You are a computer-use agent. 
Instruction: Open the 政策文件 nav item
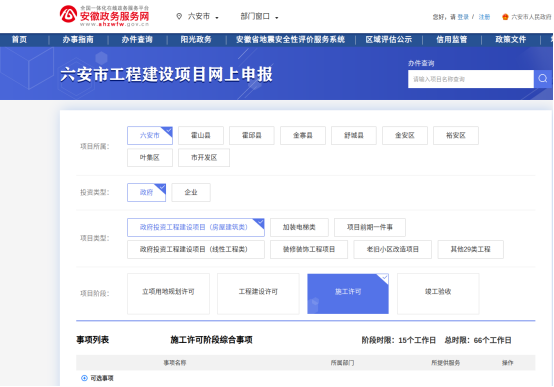pos(511,40)
